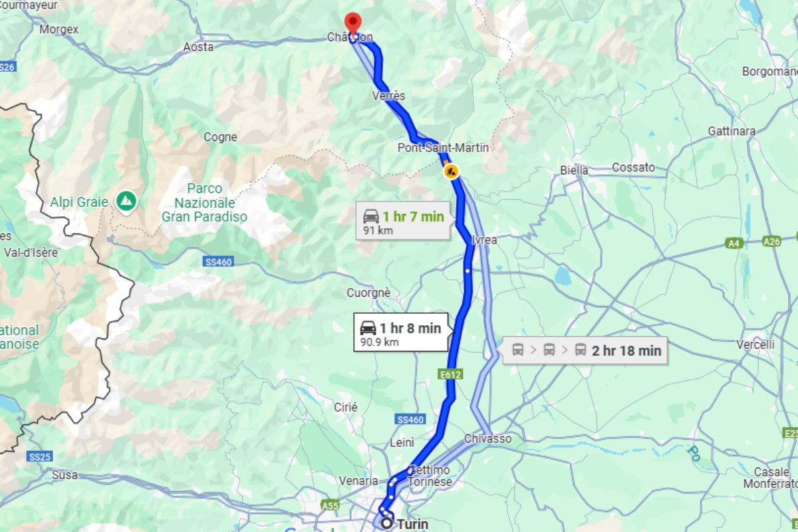Click the A55 road shield near Venaria
The height and width of the screenshot is (532, 798).
tap(330, 506)
